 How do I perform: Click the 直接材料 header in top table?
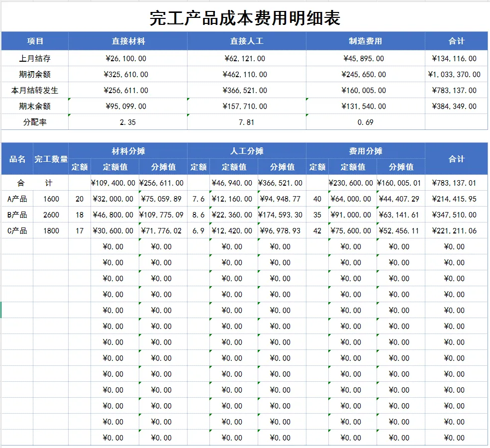[128, 41]
